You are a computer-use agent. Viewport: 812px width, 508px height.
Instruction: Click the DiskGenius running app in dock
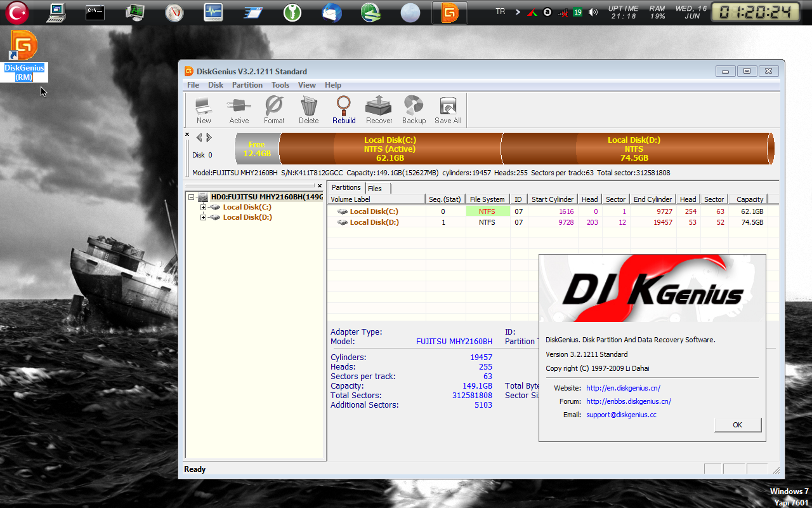[x=450, y=12]
